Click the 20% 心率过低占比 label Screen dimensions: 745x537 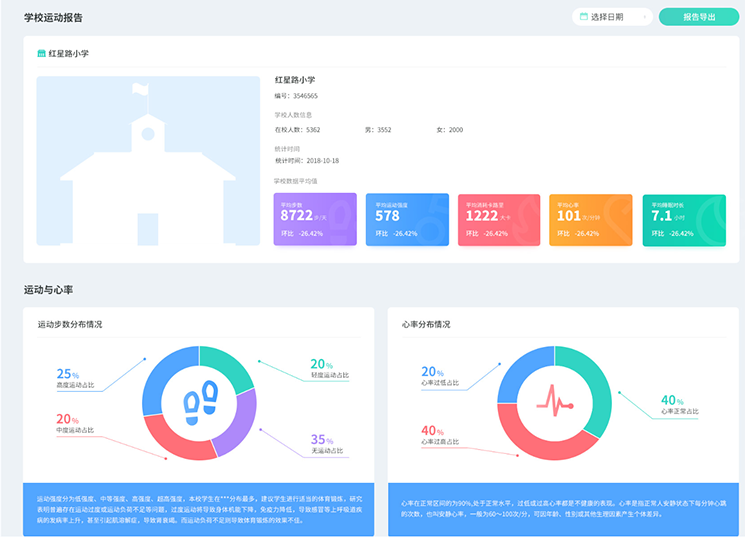(x=440, y=376)
